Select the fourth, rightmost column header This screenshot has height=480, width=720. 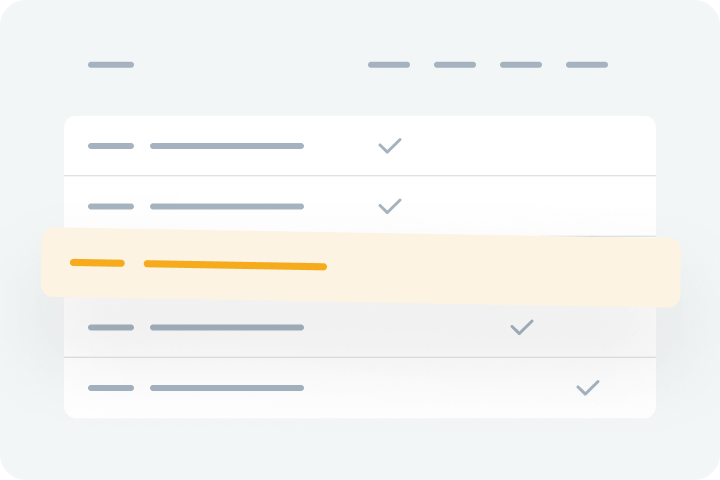(587, 65)
